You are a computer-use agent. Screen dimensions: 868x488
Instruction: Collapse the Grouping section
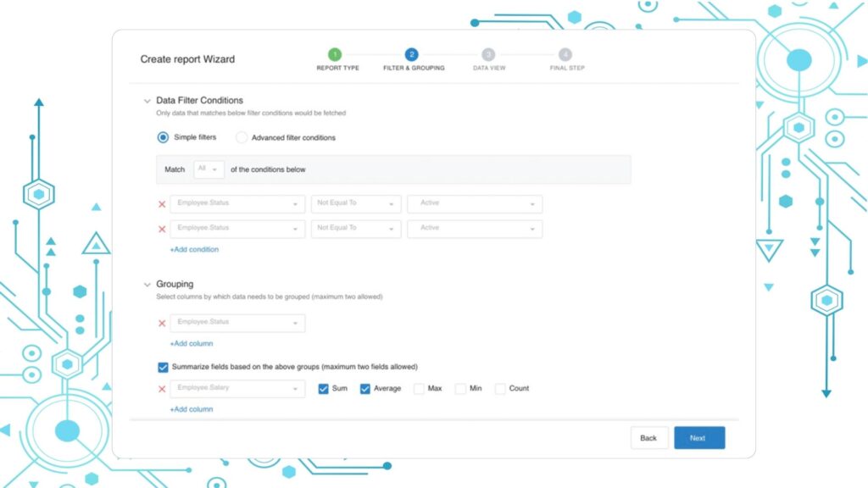click(x=147, y=285)
